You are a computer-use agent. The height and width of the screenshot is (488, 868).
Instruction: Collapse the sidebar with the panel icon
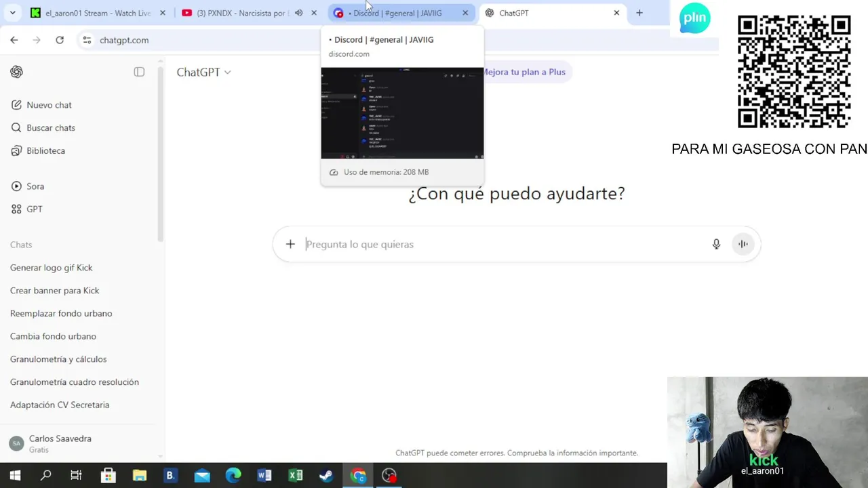[139, 72]
